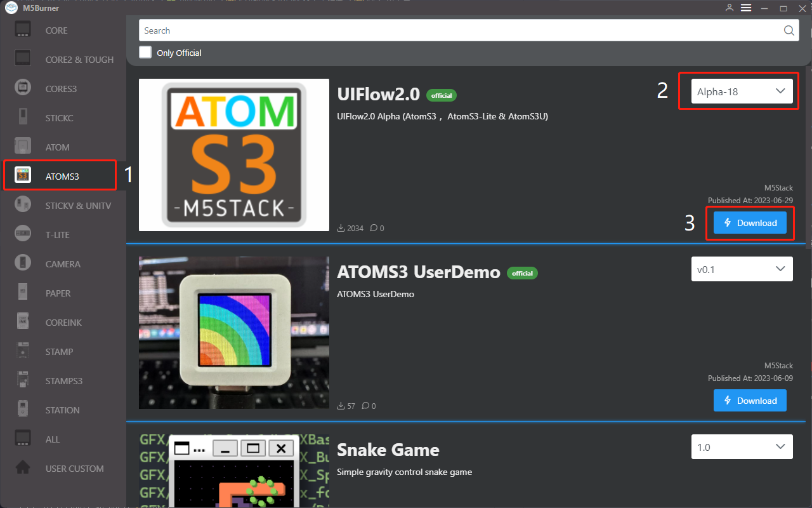Download the ATOMS3 UserDemo firmware
The width and height of the screenshot is (812, 508).
[750, 401]
